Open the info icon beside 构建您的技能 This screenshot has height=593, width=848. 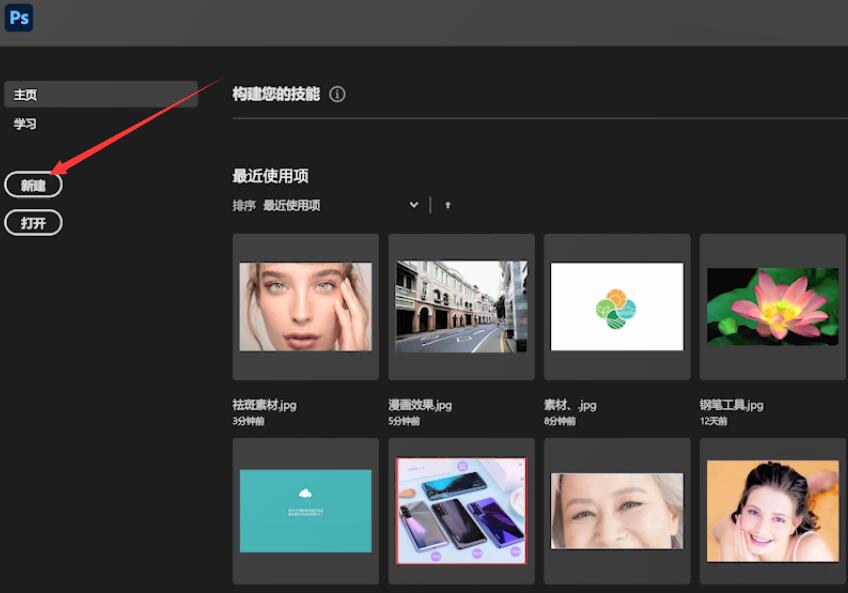pyautogui.click(x=337, y=94)
